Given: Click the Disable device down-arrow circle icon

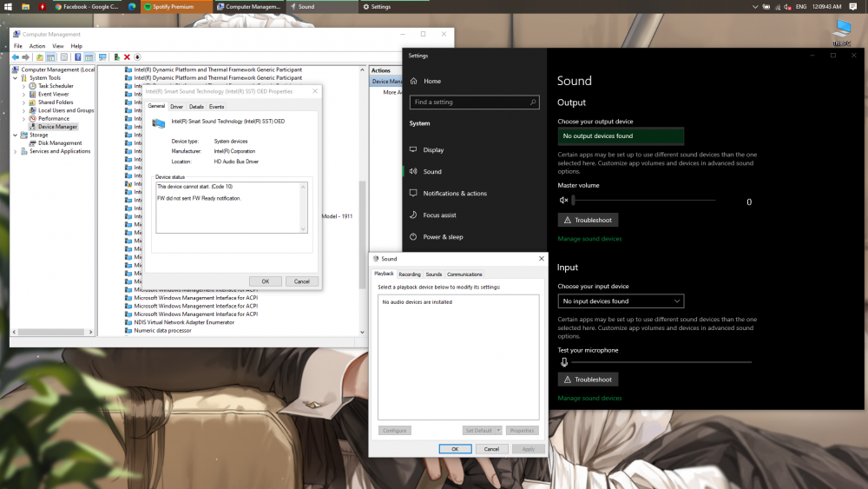Looking at the screenshot, I should pos(137,57).
